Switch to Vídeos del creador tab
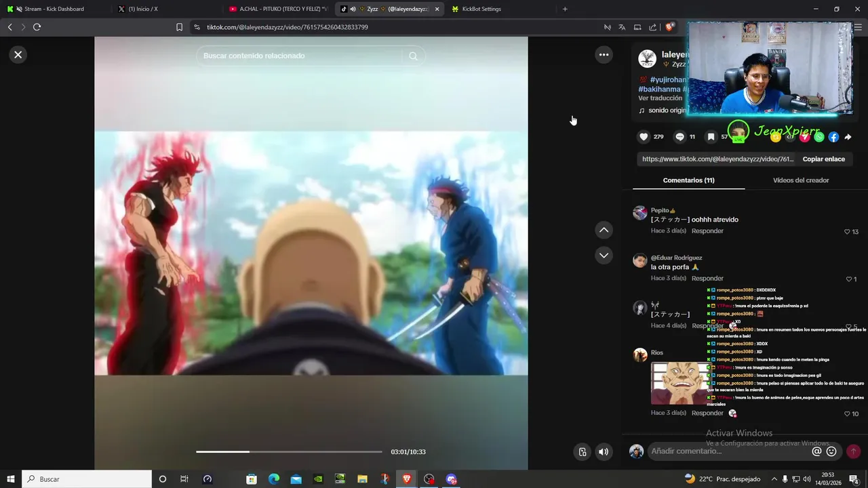 click(x=801, y=180)
